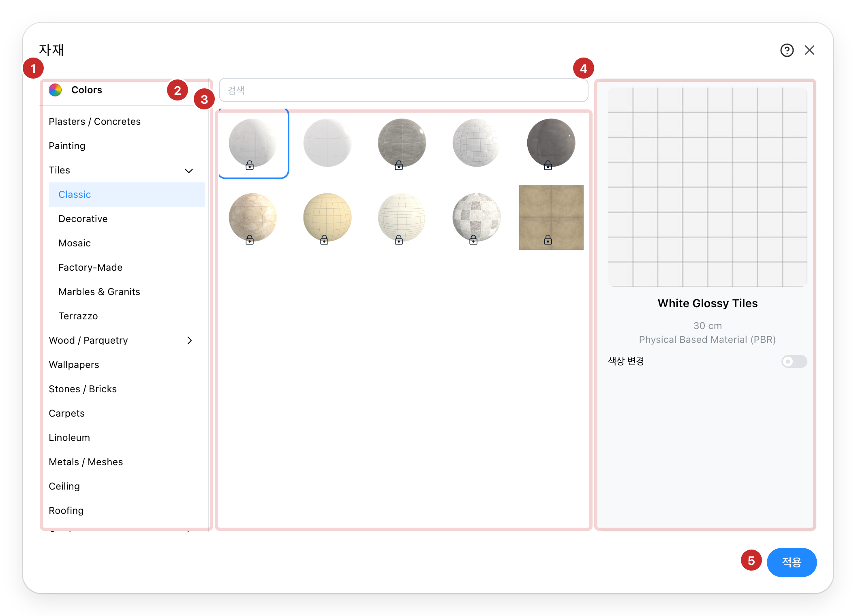Image resolution: width=856 pixels, height=616 pixels.
Task: Select the Carpets category
Action: [x=66, y=413]
